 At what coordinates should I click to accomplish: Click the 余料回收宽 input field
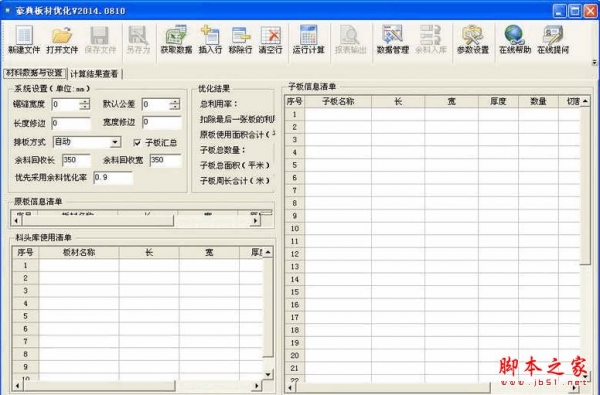click(x=165, y=160)
